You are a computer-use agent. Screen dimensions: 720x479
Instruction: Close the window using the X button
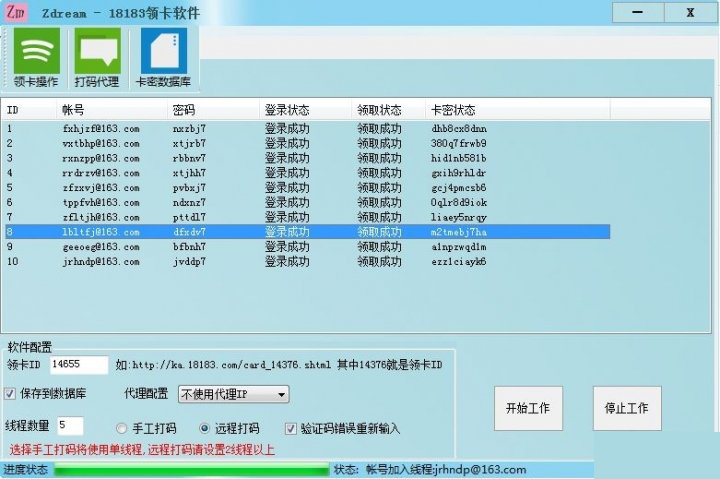point(690,13)
